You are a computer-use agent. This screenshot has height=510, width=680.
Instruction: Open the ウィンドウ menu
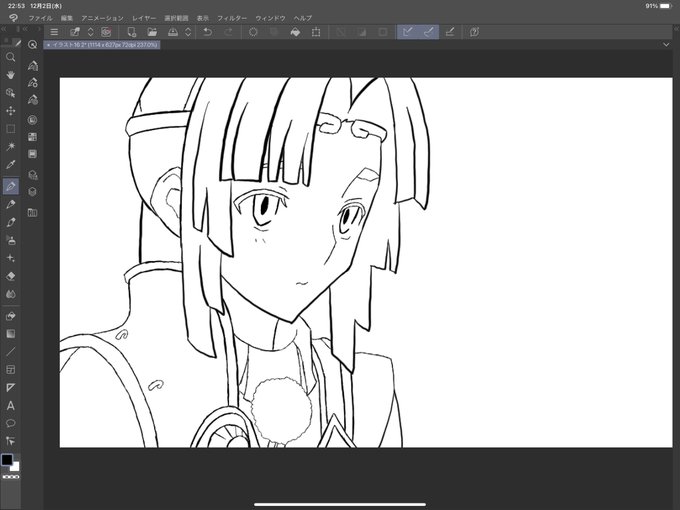click(270, 18)
